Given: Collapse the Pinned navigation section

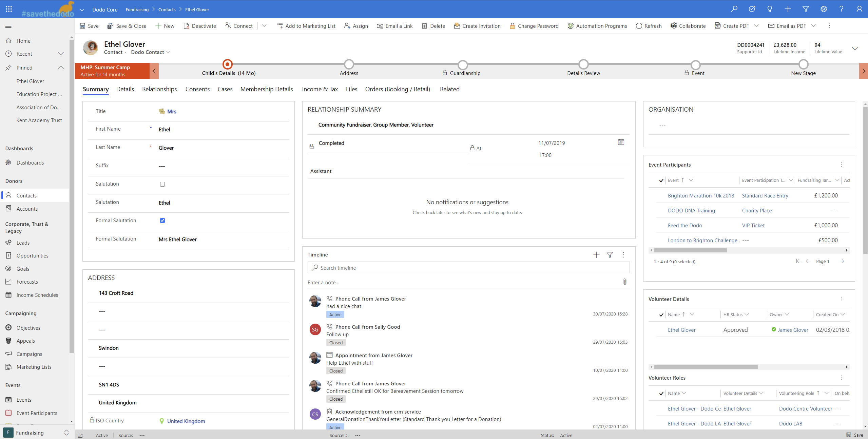Looking at the screenshot, I should coord(61,68).
